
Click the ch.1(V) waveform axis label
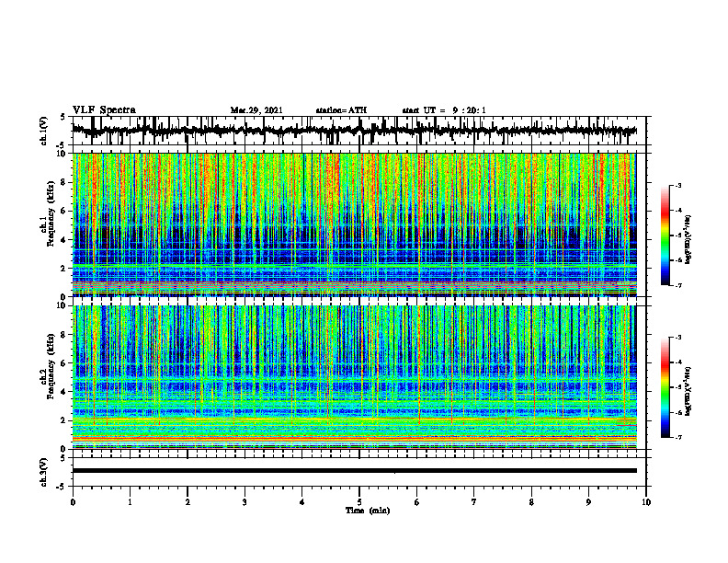coord(44,131)
